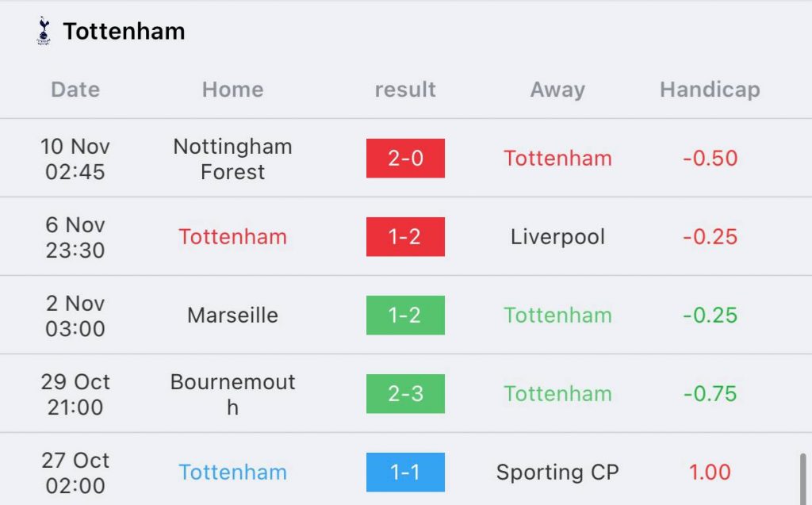Click the Away column header

[557, 90]
